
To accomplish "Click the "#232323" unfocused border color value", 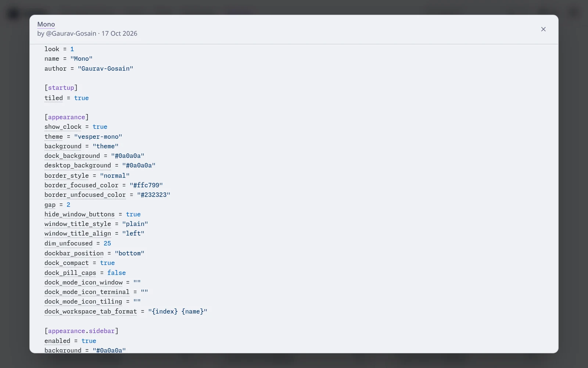I will (154, 195).
